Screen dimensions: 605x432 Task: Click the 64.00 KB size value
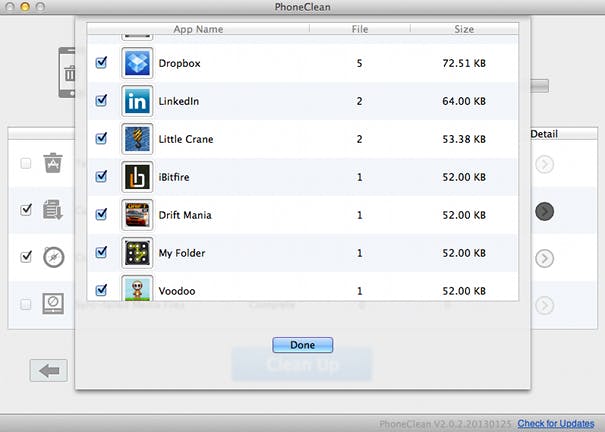(464, 101)
